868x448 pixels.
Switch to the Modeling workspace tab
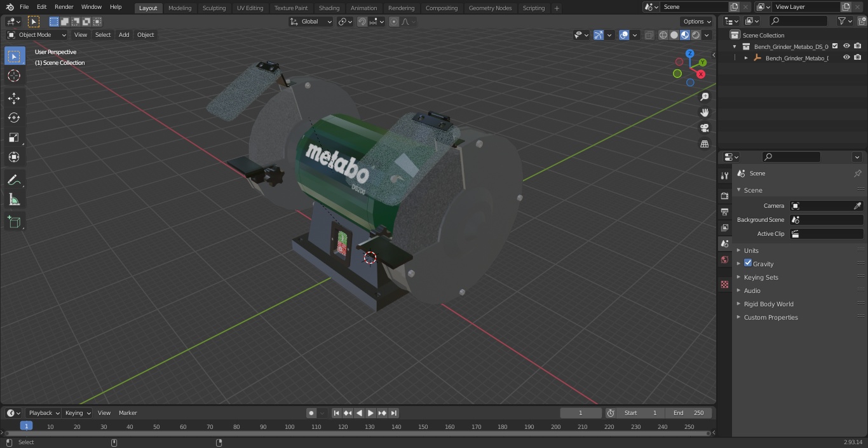pos(180,8)
